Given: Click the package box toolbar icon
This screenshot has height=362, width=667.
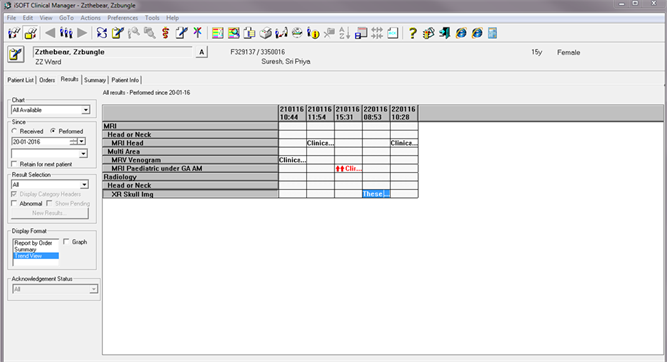Looking at the screenshot, I should [428, 33].
